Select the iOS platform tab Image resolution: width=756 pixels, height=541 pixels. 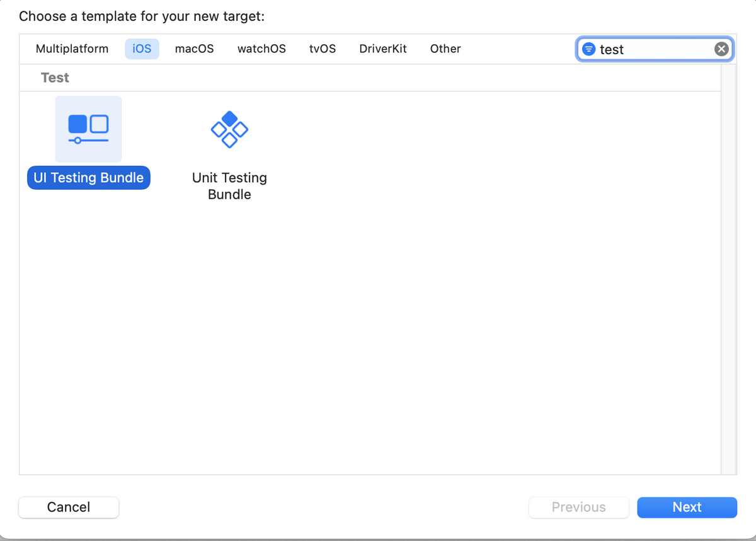click(142, 49)
